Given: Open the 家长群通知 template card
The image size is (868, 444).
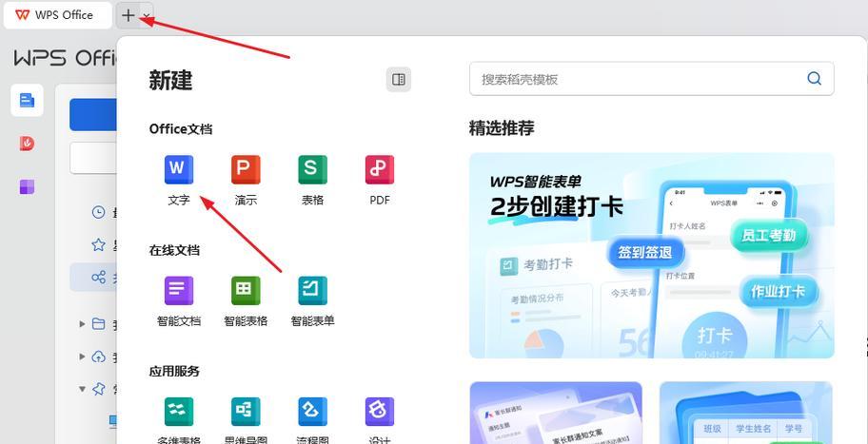Looking at the screenshot, I should pos(556,413).
